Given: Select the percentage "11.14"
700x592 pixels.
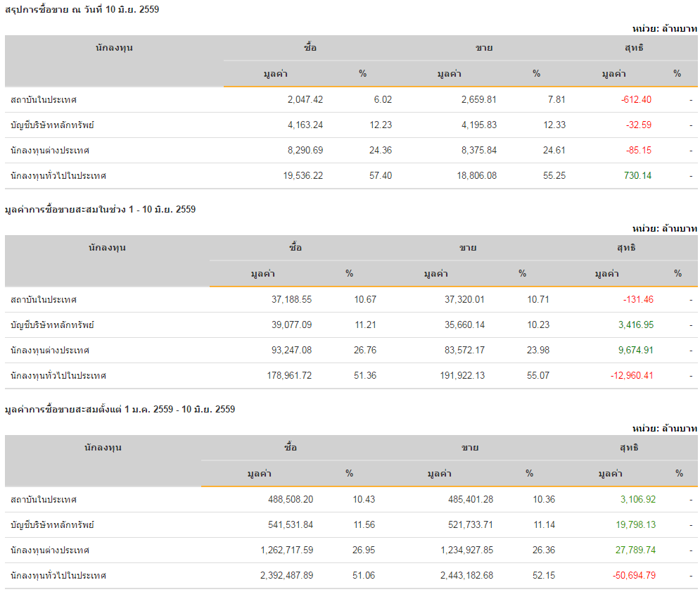Looking at the screenshot, I should pos(545,525).
